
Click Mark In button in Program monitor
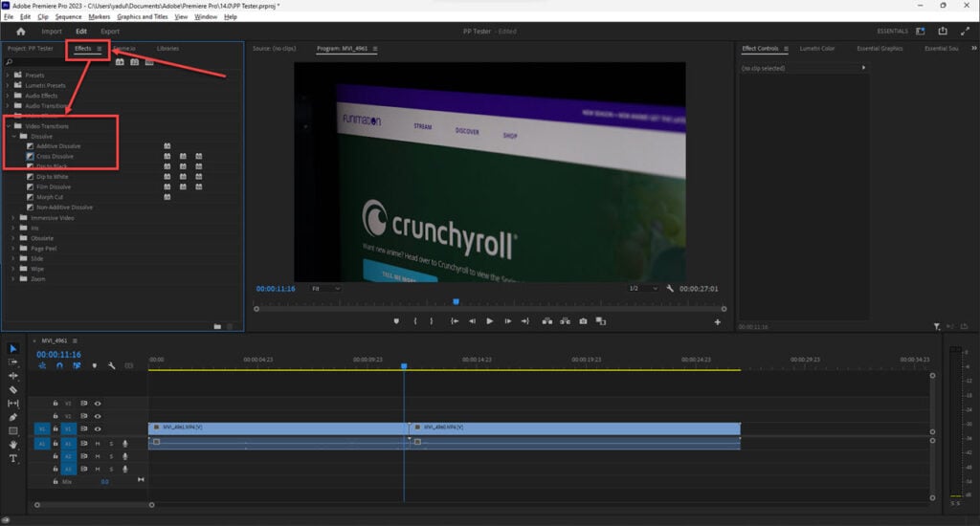pos(415,321)
